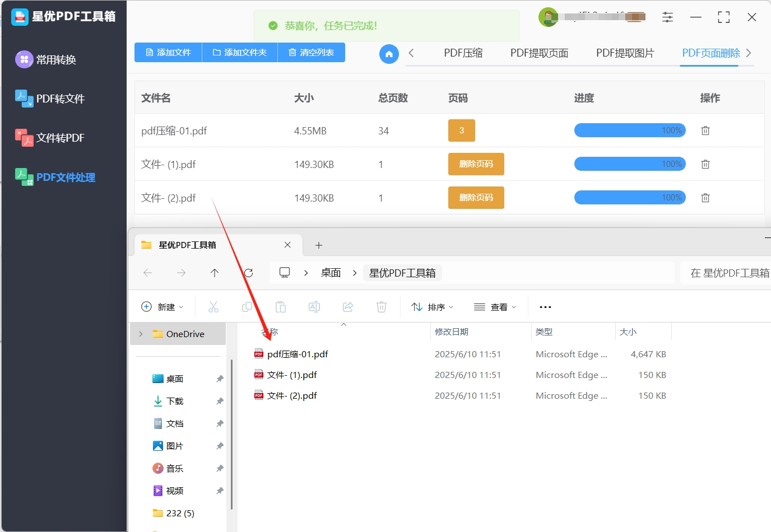Switch to the PDF提取页面 tab
Viewport: 771px width, 532px height.
point(539,53)
